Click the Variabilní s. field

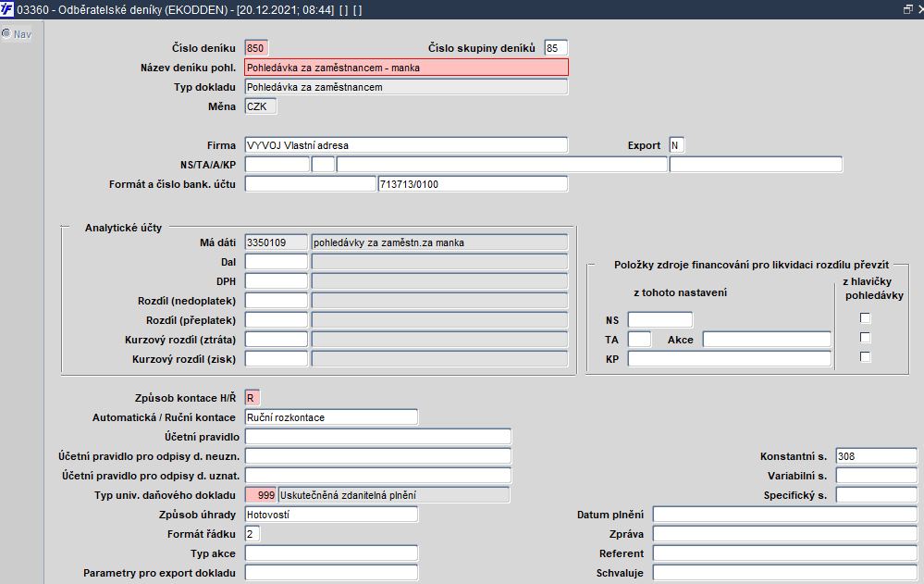[x=876, y=476]
